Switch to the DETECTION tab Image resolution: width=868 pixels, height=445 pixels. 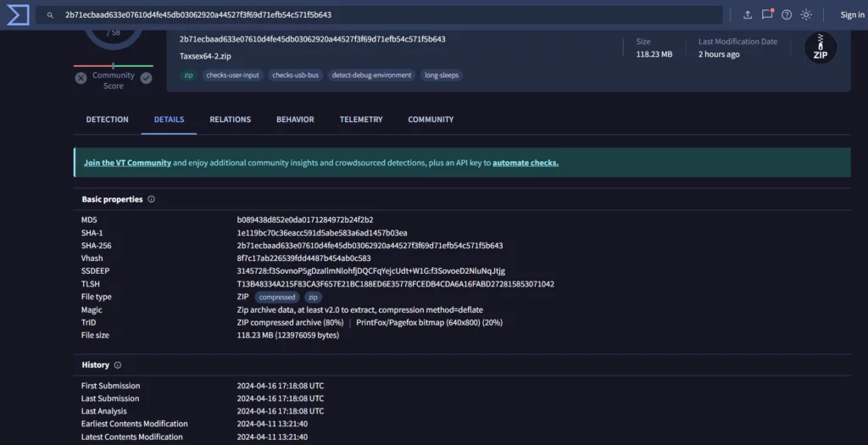click(107, 120)
